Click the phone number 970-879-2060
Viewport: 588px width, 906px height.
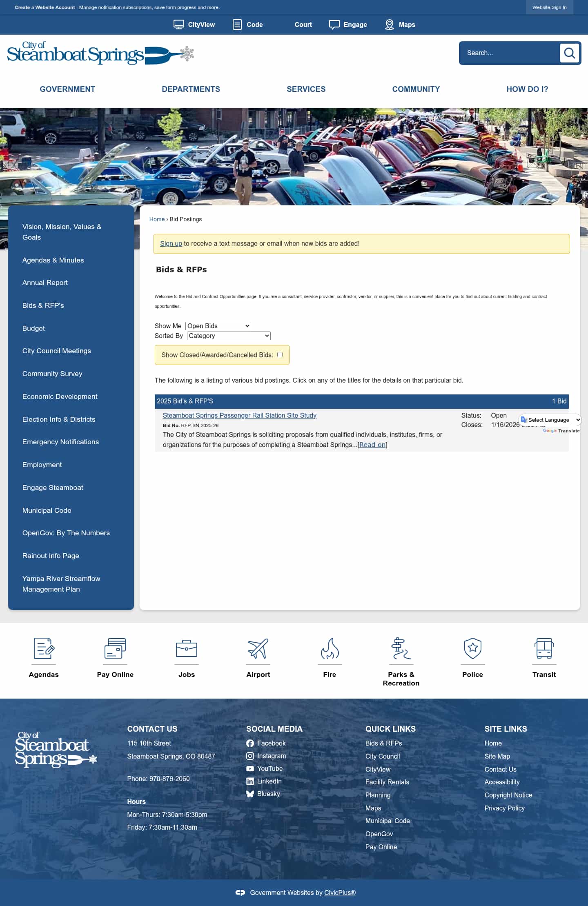pos(169,779)
